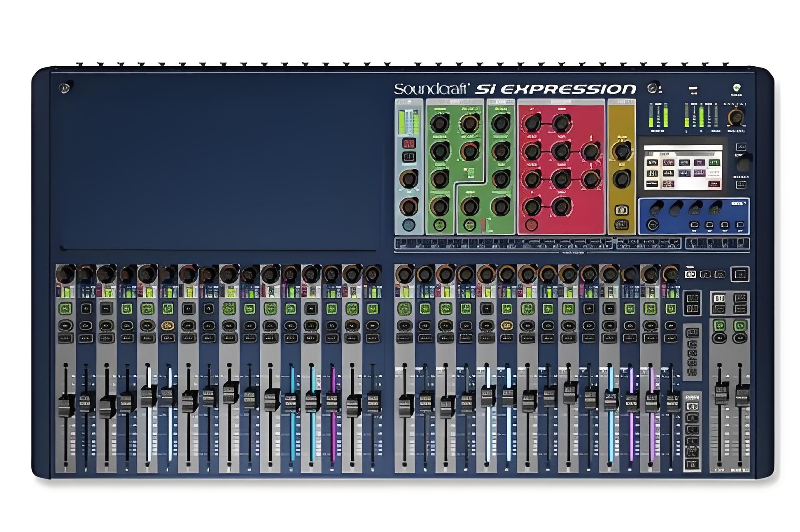
Task: Push the last small button in blue effects section
Action: (x=740, y=225)
